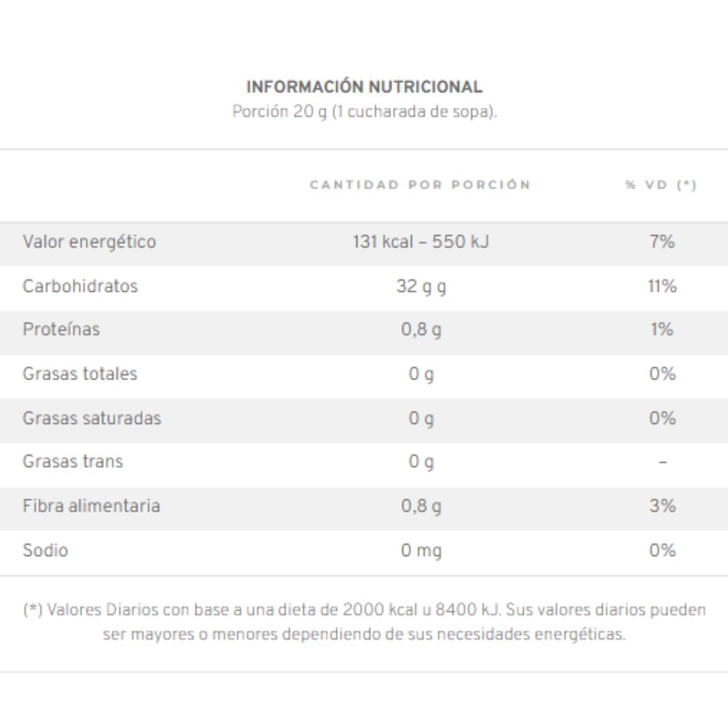Click the 3% value for Fibra alimentaria
Screen dimensions: 728x728
[x=663, y=506]
